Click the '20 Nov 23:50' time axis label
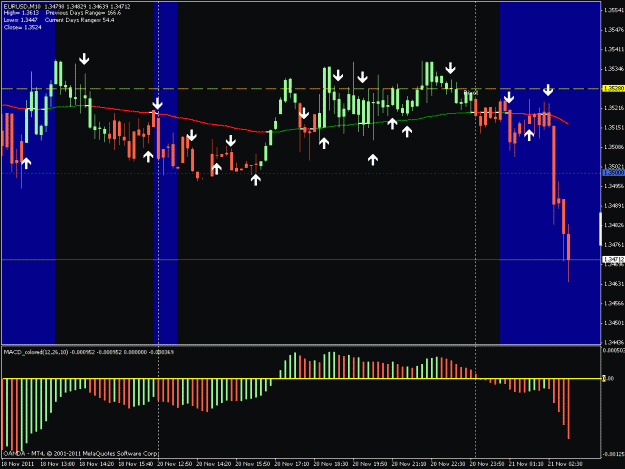Viewport: 625px width, 469px height. 487,464
